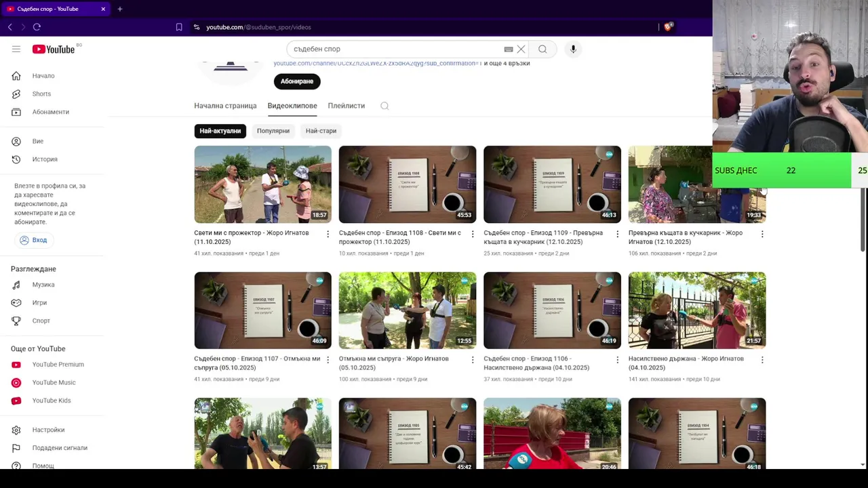Clear the search box text
Viewport: 868px width, 488px height.
click(521, 49)
